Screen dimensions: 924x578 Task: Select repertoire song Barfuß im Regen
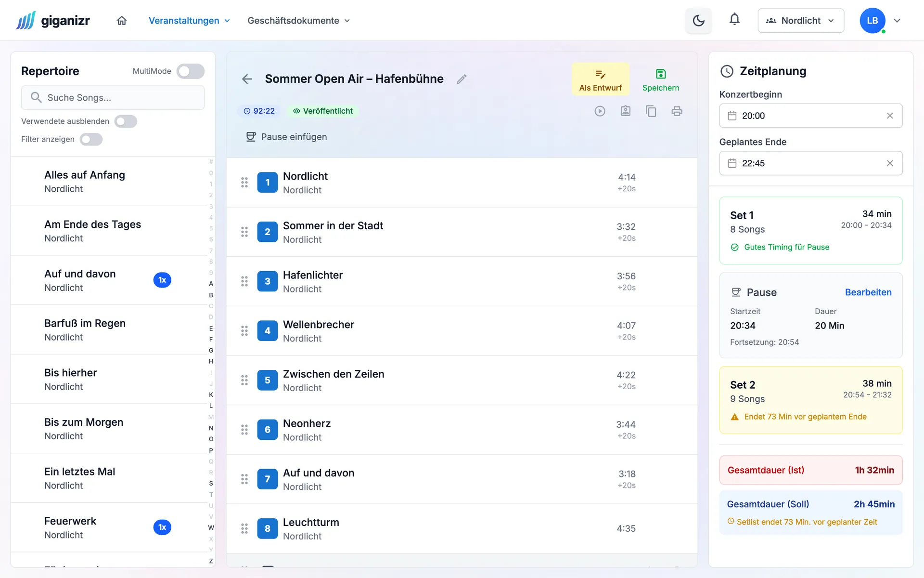tap(109, 330)
